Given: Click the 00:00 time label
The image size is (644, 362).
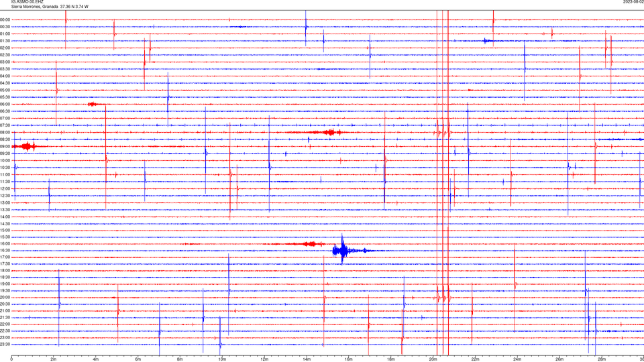Looking at the screenshot, I should [5, 19].
